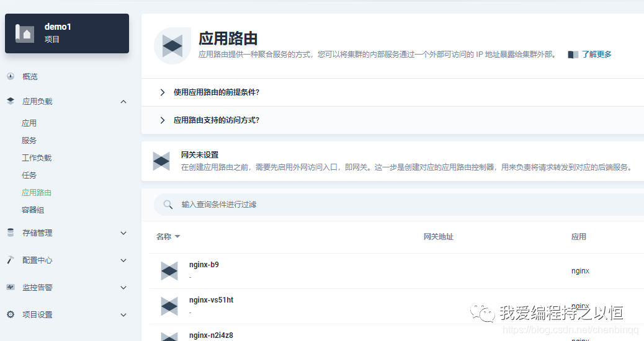Image resolution: width=644 pixels, height=341 pixels.
Task: Click the 网关未设置 gateway icon
Action: tap(161, 161)
